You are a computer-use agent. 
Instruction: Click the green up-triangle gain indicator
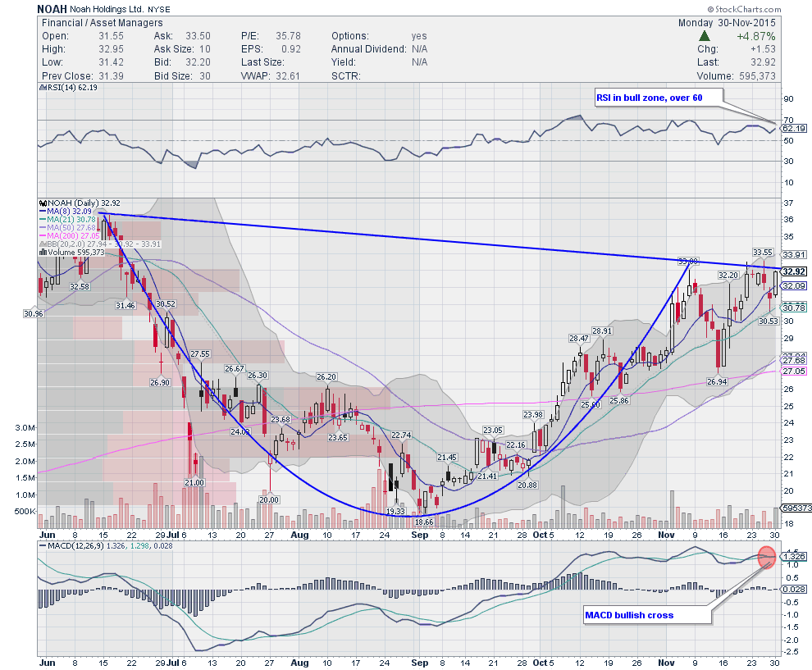[704, 36]
